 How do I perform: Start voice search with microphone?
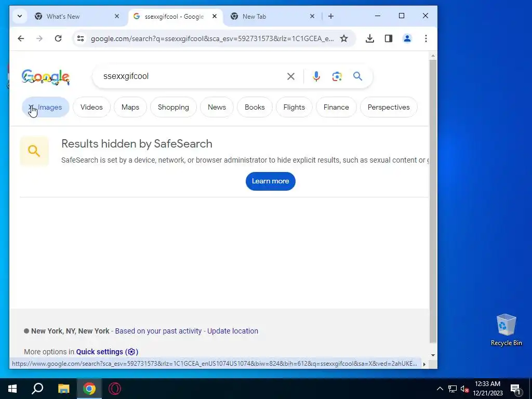click(x=316, y=76)
